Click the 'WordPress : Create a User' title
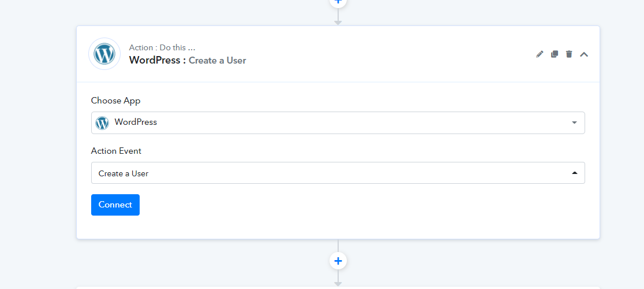Screen dimensions: 644x289 coord(188,61)
